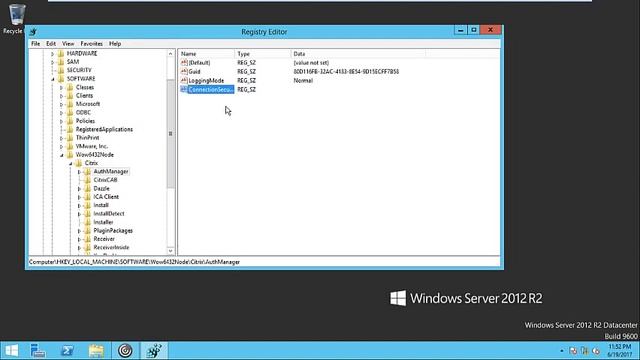The height and width of the screenshot is (360, 640).
Task: Launch PowerShell from the taskbar
Action: coord(67,351)
